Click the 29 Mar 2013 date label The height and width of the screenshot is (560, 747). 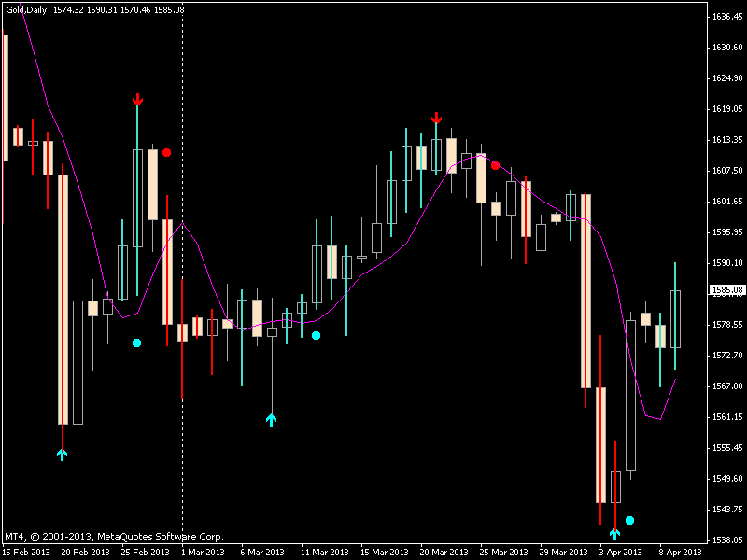(564, 553)
